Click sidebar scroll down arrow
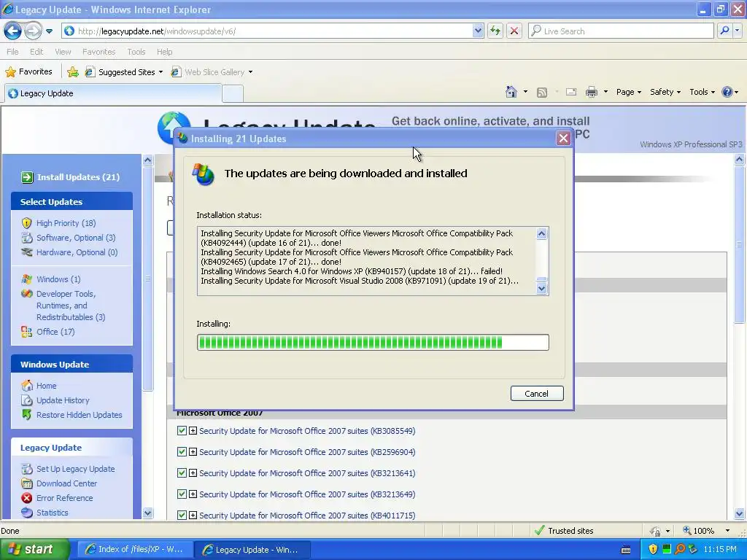 coord(147,513)
